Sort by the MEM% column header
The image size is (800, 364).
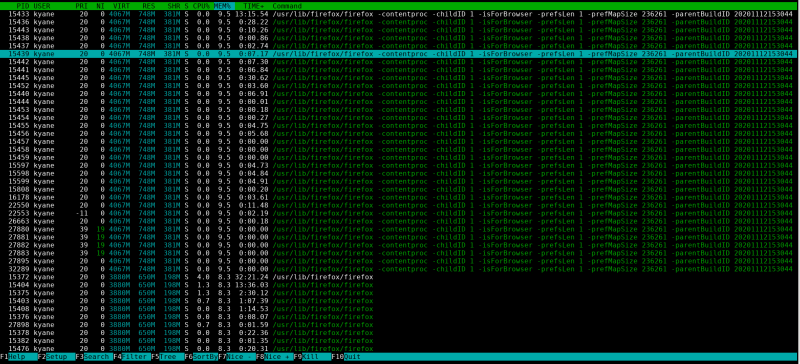tap(221, 6)
